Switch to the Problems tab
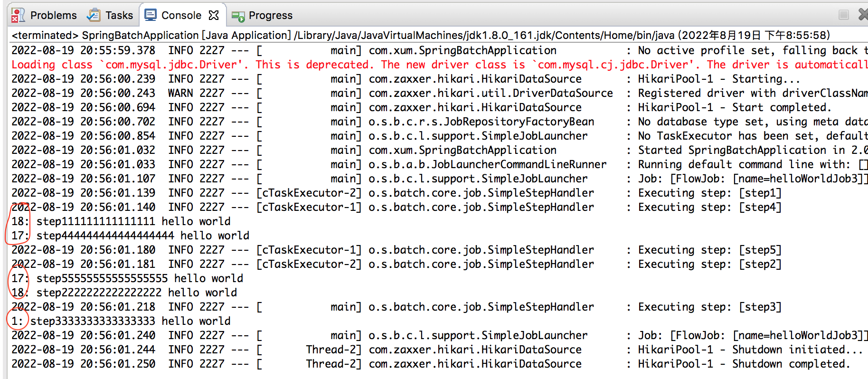 click(x=53, y=15)
